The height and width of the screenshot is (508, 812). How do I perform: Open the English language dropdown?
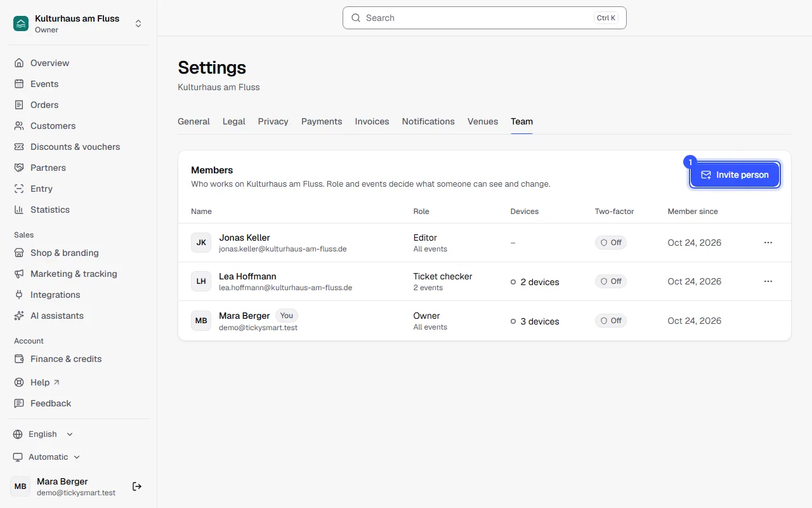point(43,434)
